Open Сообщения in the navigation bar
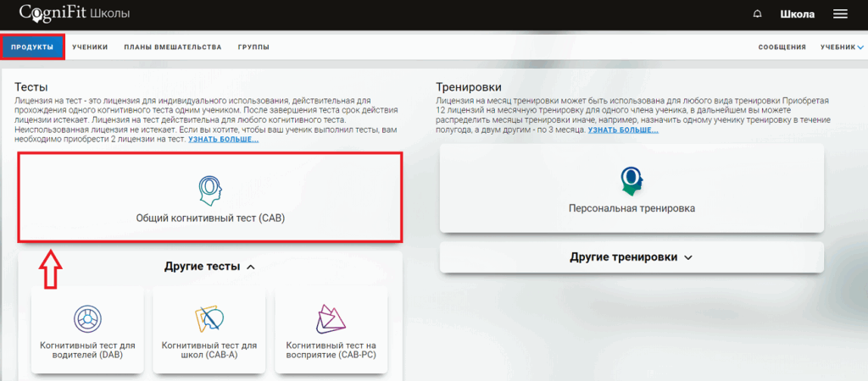This screenshot has width=868, height=381. point(782,47)
